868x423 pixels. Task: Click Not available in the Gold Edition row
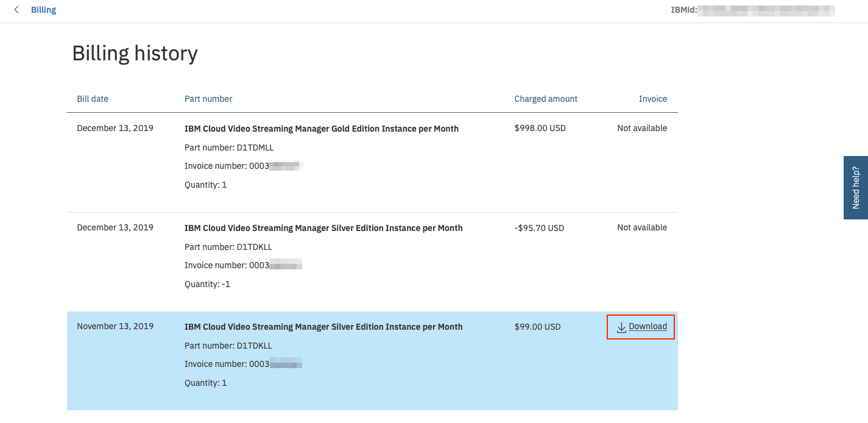(642, 128)
